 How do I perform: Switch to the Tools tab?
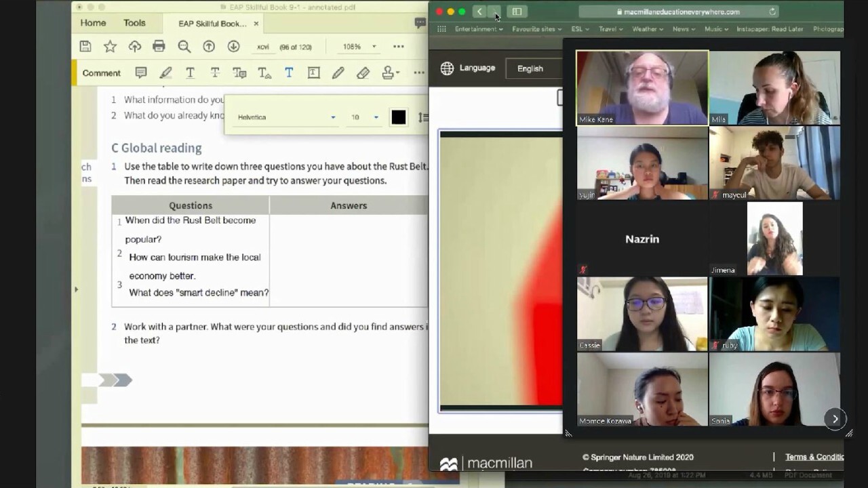click(134, 23)
